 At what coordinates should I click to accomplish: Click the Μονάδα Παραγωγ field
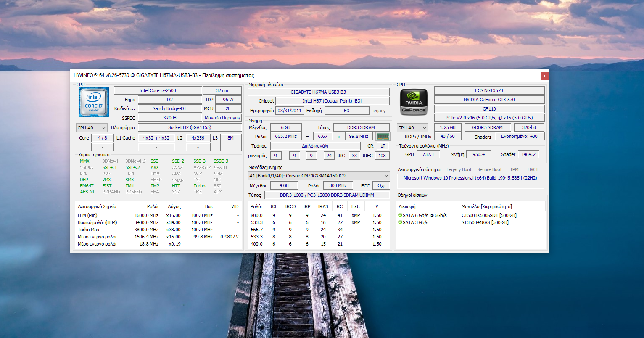[222, 118]
